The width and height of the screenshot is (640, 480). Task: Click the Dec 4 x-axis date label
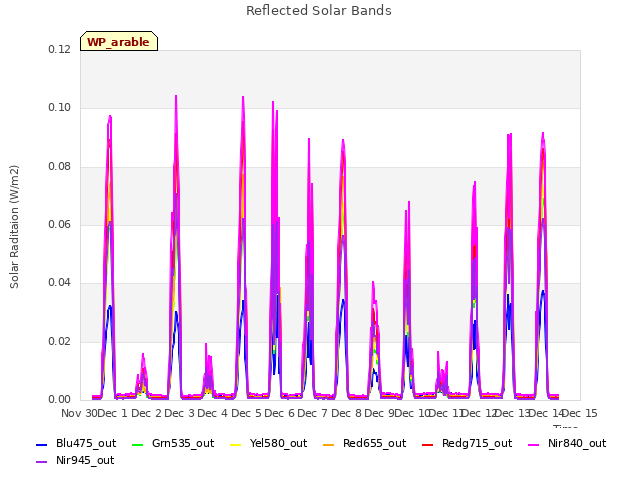[x=213, y=413]
